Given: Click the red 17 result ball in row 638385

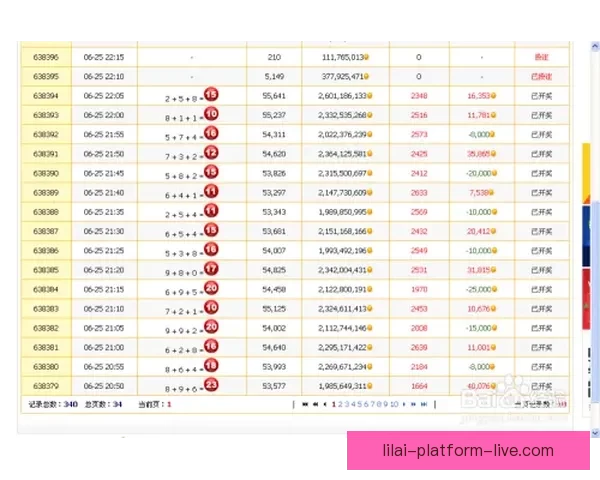Looking at the screenshot, I should point(211,268).
